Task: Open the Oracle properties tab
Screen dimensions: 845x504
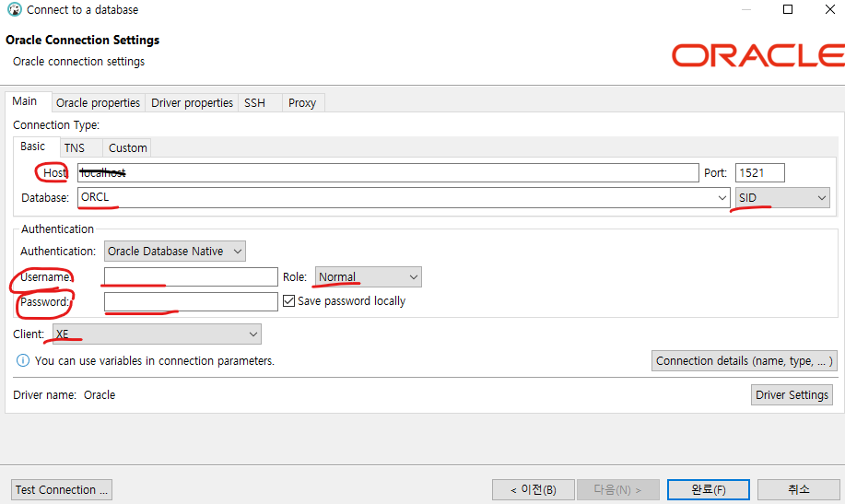Action: coord(98,103)
